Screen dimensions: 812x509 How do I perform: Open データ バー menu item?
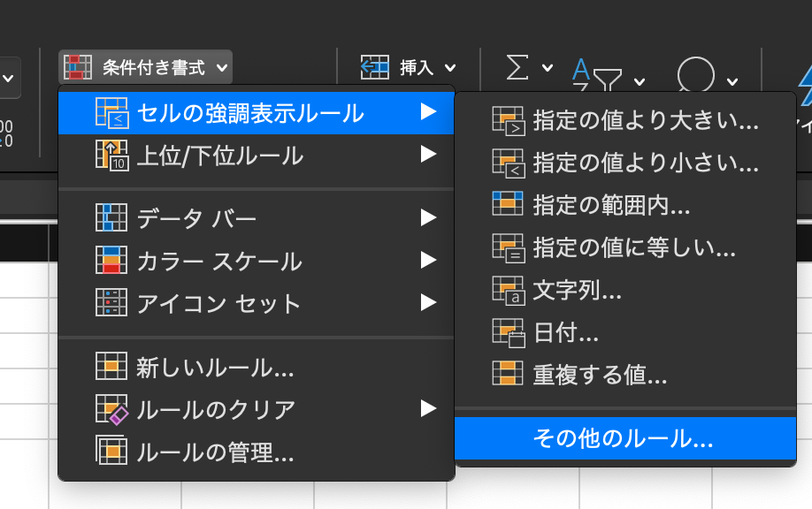click(257, 218)
